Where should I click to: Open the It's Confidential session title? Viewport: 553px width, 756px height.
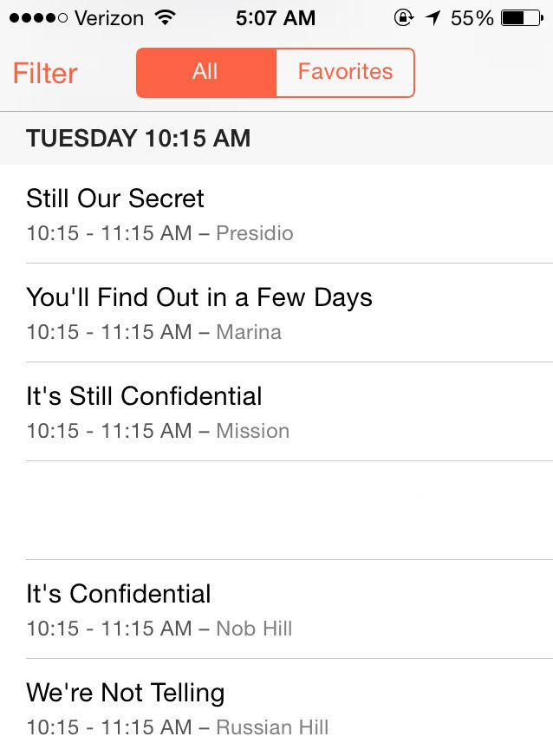point(119,594)
